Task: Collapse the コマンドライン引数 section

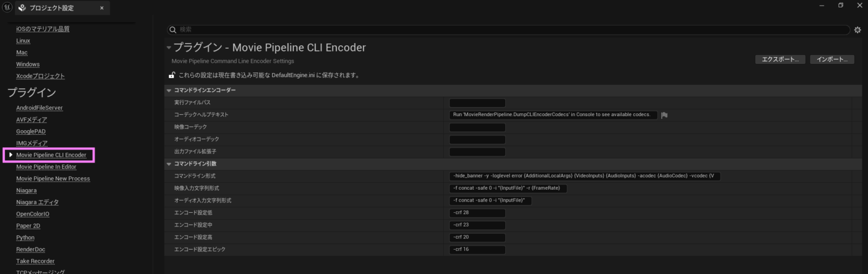Action: [x=168, y=164]
